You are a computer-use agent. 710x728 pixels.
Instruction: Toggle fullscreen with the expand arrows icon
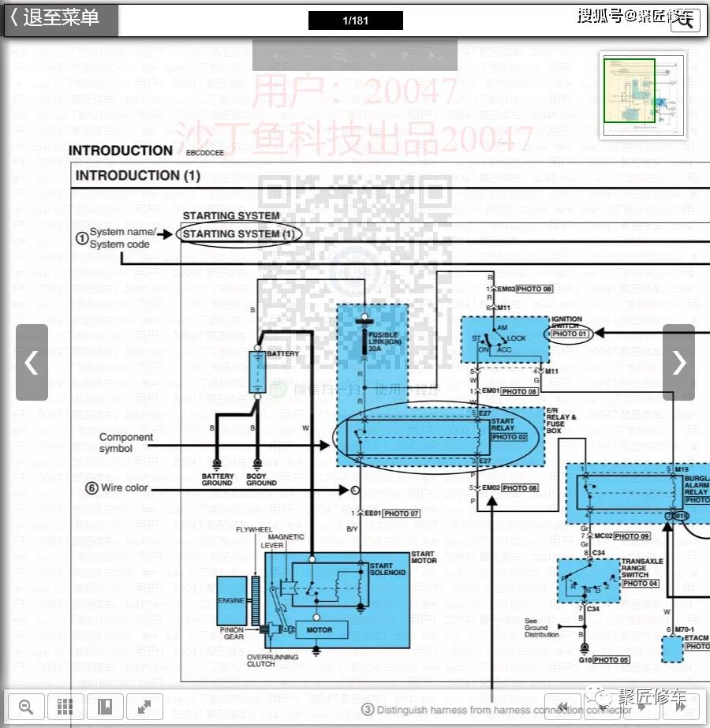coord(144,706)
